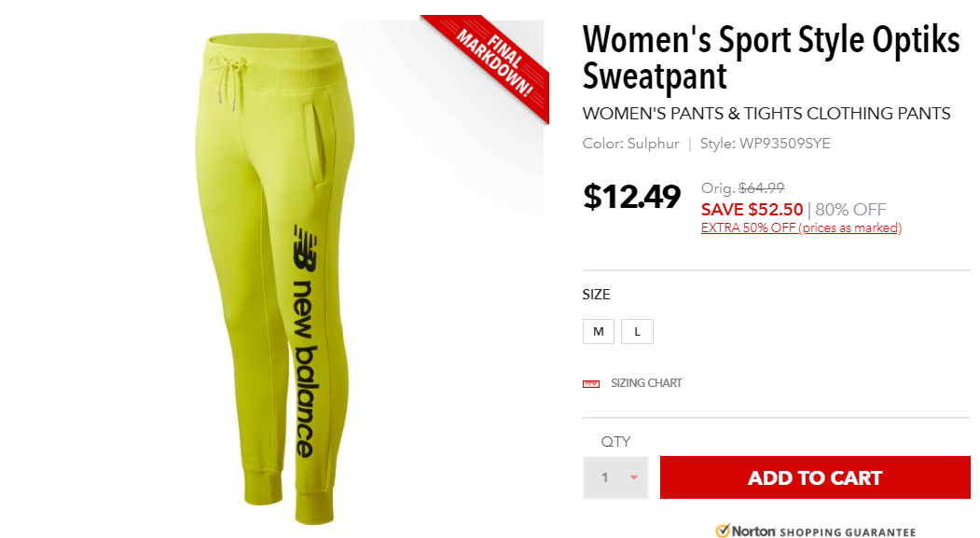This screenshot has width=980, height=538.
Task: Click the sizing chart ruler icon
Action: click(590, 383)
